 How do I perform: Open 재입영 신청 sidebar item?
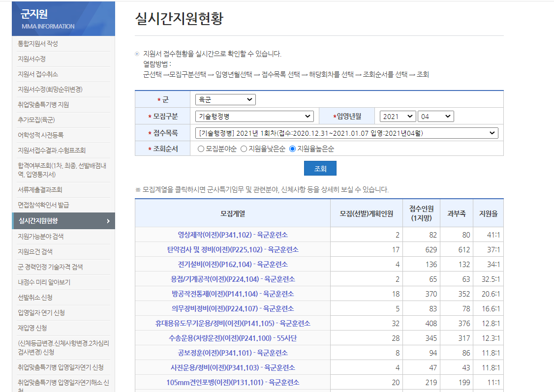(32, 328)
